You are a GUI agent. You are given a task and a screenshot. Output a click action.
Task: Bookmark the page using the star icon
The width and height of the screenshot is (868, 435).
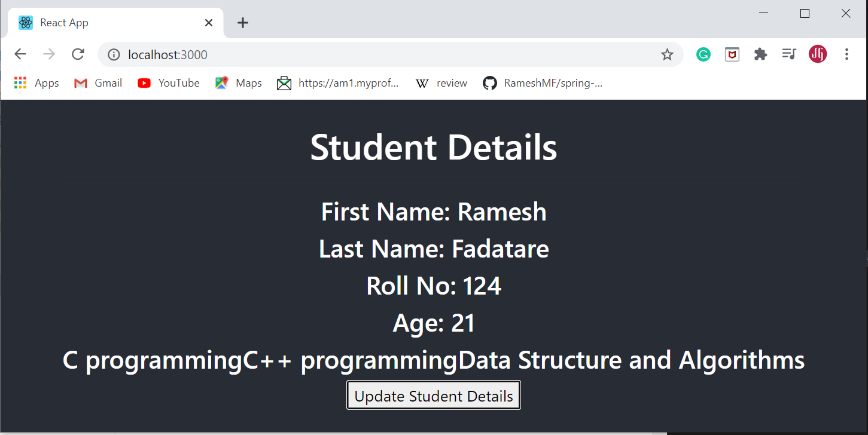click(x=667, y=54)
